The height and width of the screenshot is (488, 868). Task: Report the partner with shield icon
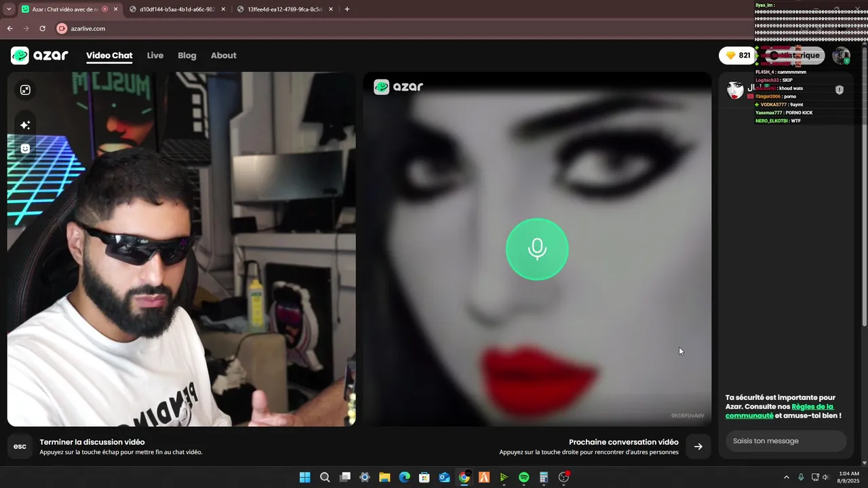[839, 89]
